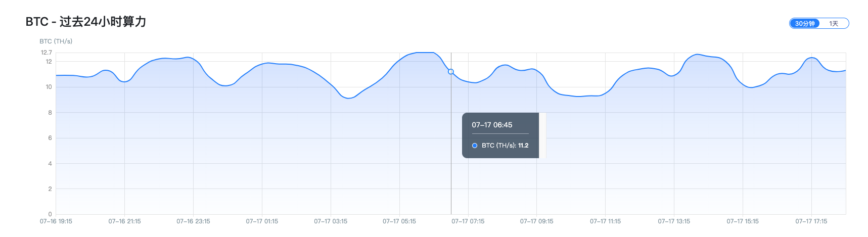Select x-axis label 07-17 13:15
Screen dimensions: 868x237
674,221
